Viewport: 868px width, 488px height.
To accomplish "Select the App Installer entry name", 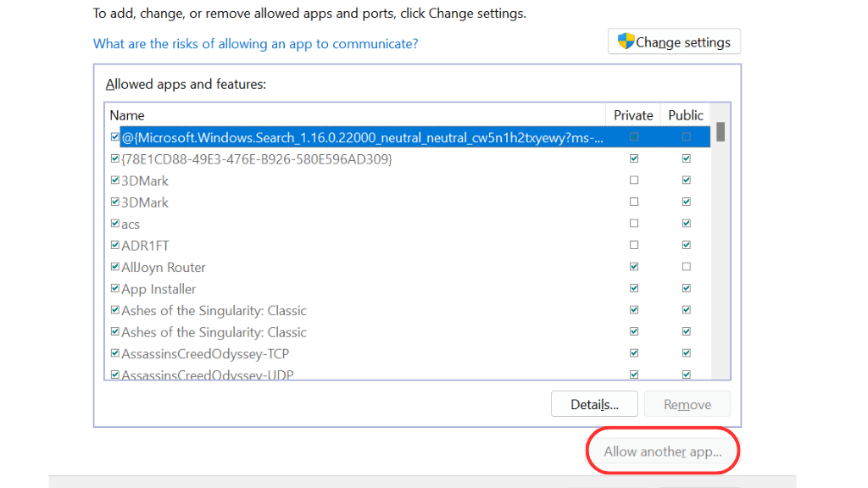I will click(x=159, y=289).
